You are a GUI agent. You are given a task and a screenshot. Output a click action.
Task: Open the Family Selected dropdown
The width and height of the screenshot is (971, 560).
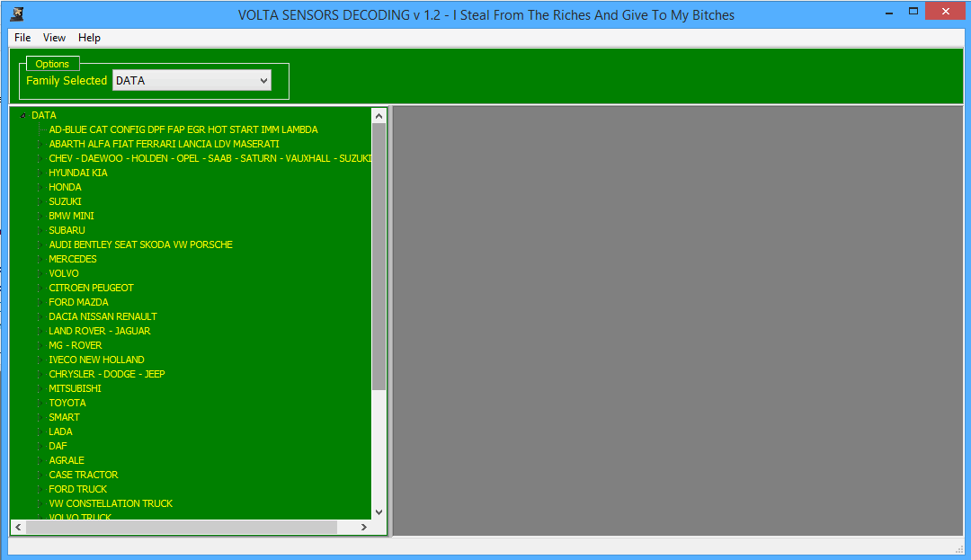point(263,81)
